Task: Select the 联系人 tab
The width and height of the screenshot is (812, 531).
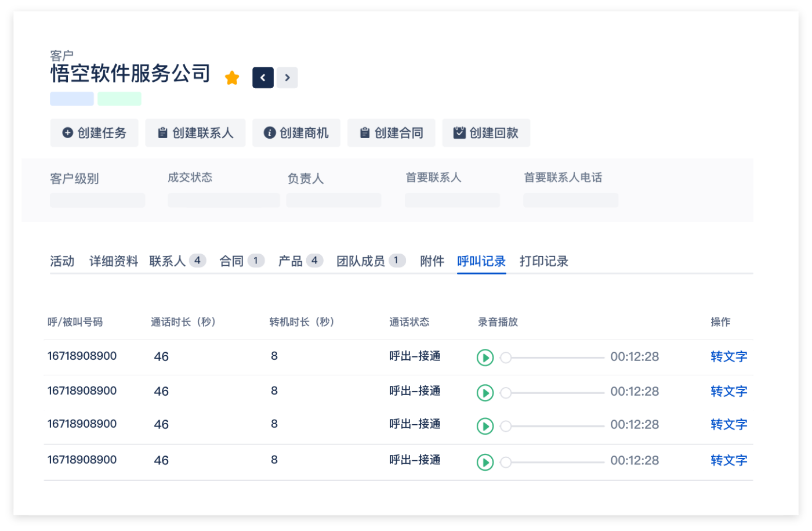Action: click(x=168, y=261)
